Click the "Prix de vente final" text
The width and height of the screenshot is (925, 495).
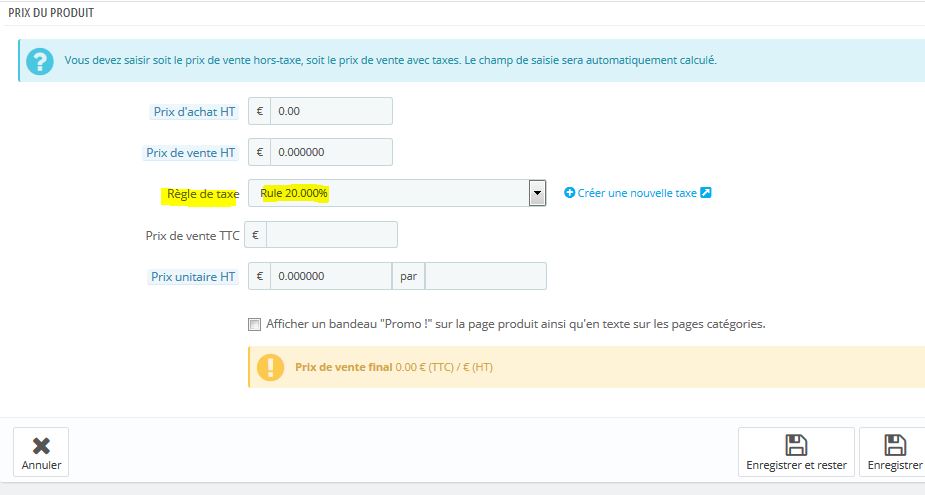pyautogui.click(x=343, y=367)
